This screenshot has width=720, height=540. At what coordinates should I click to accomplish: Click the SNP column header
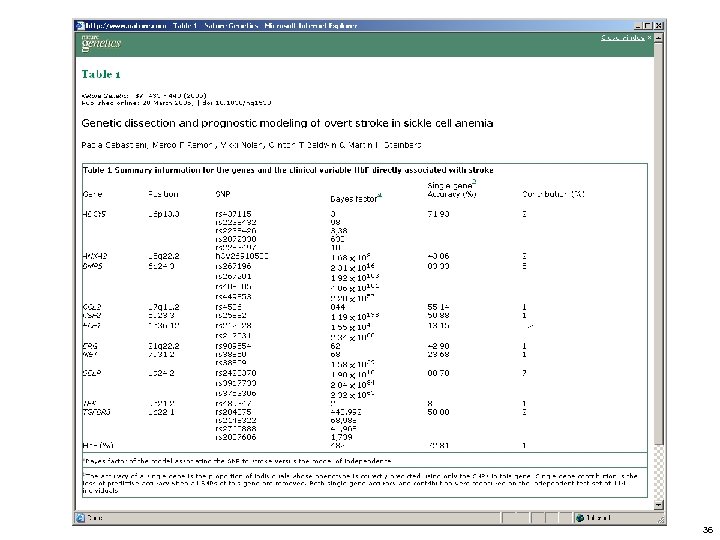click(223, 194)
